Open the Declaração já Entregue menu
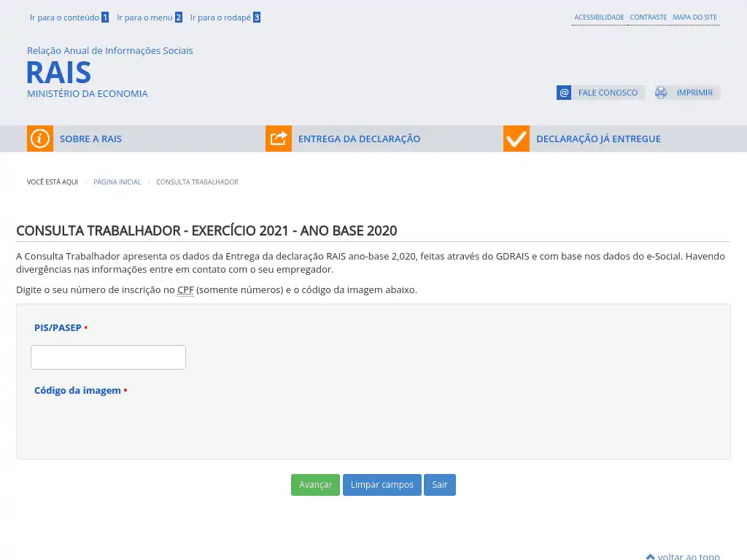 (598, 139)
